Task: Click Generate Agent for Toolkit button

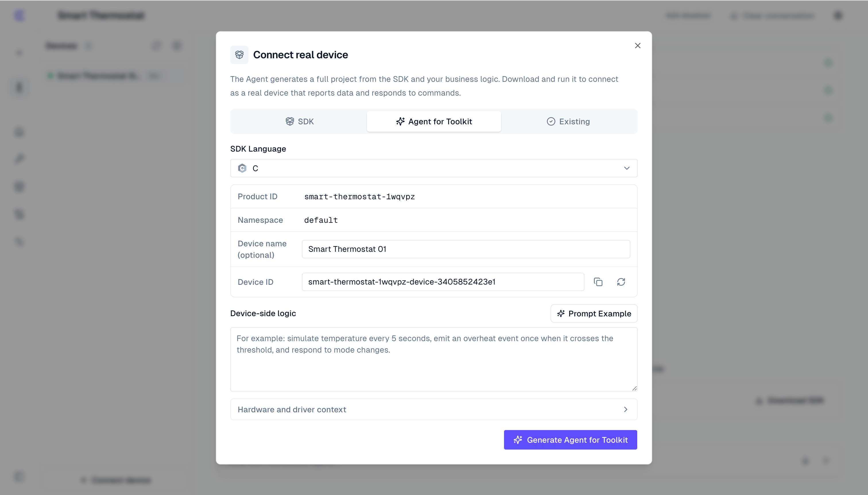Action: tap(570, 440)
